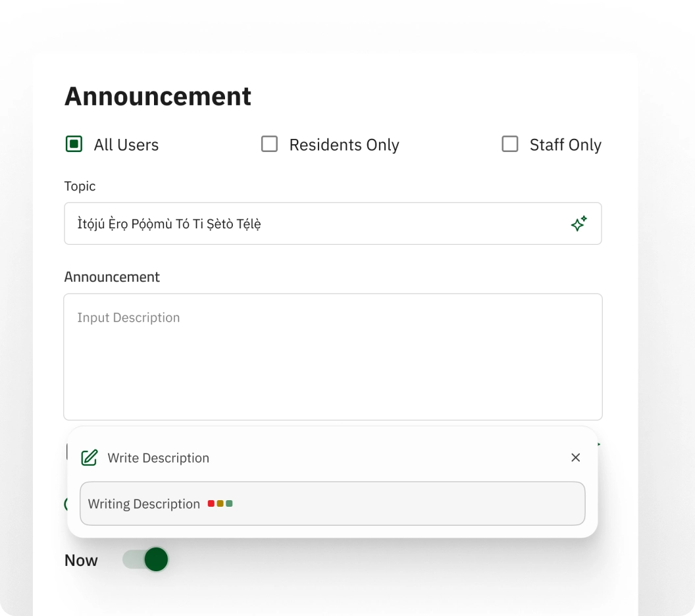Click the AI sparkle icon in Topic field

[x=579, y=223]
